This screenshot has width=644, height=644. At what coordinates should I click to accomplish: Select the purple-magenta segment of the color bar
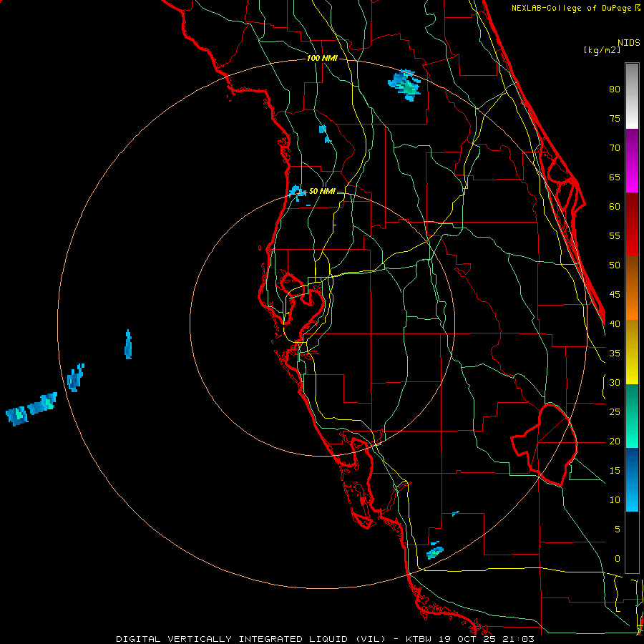(x=632, y=161)
